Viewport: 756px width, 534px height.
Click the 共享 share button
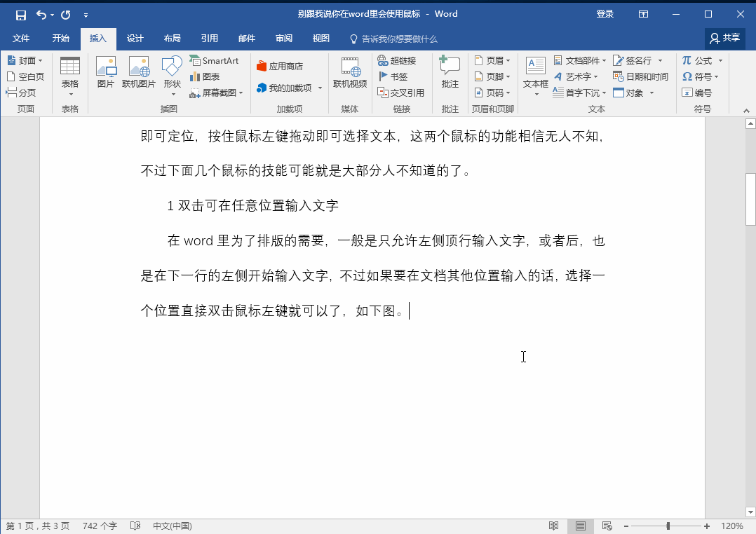725,38
